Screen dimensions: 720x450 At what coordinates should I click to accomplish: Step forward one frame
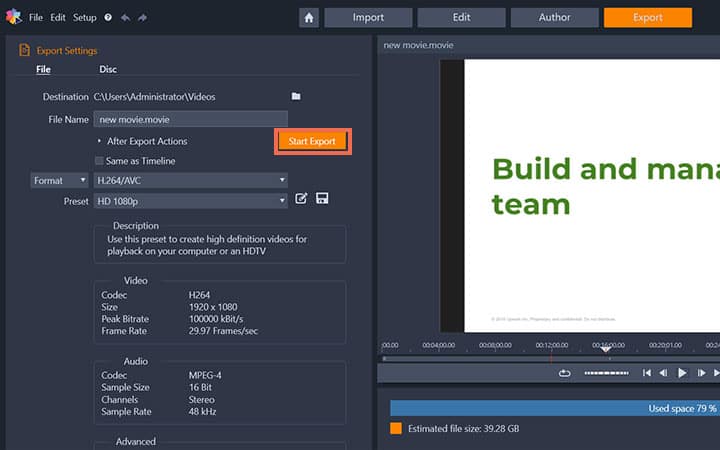click(x=701, y=373)
